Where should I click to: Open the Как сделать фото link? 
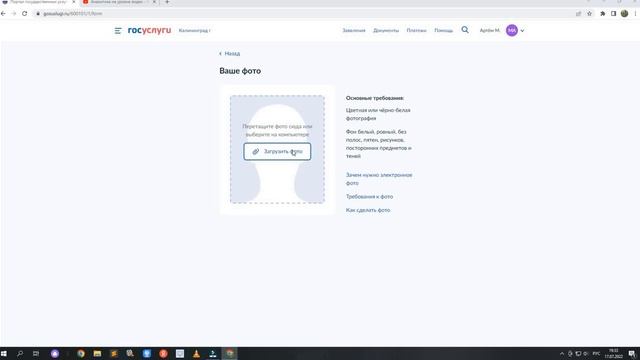pyautogui.click(x=368, y=210)
